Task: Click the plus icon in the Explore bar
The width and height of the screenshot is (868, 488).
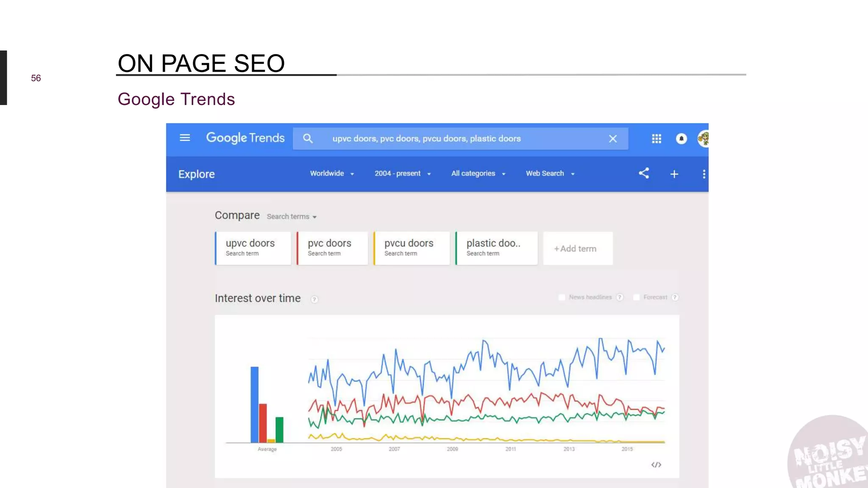Action: tap(674, 174)
